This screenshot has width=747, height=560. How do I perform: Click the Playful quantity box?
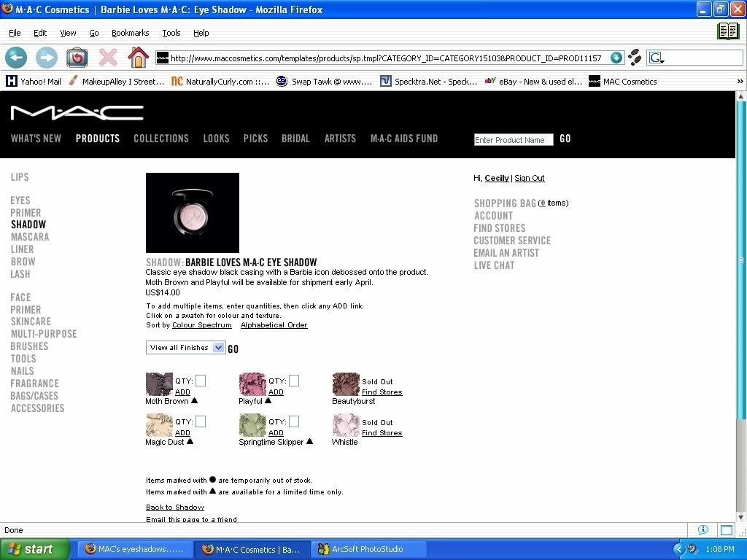click(x=294, y=381)
